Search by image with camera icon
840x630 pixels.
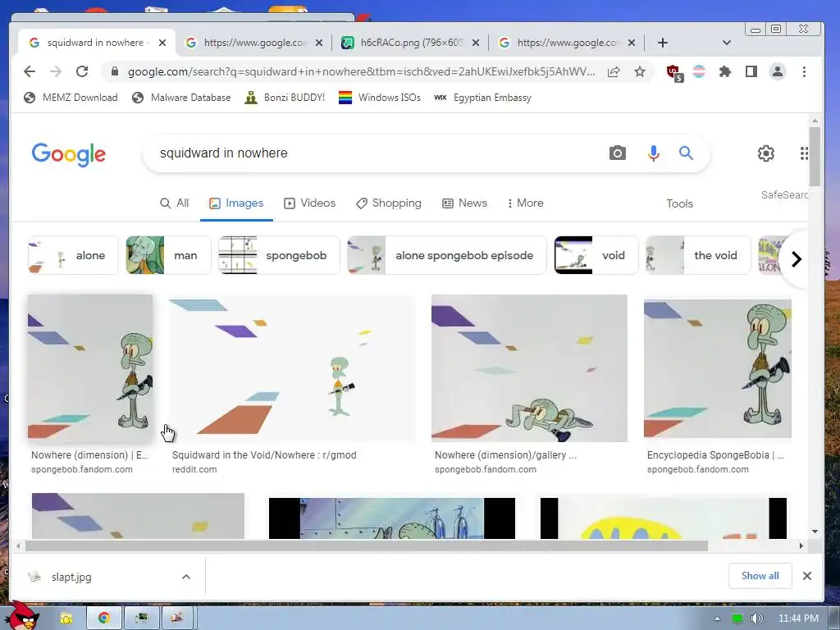[x=617, y=153]
